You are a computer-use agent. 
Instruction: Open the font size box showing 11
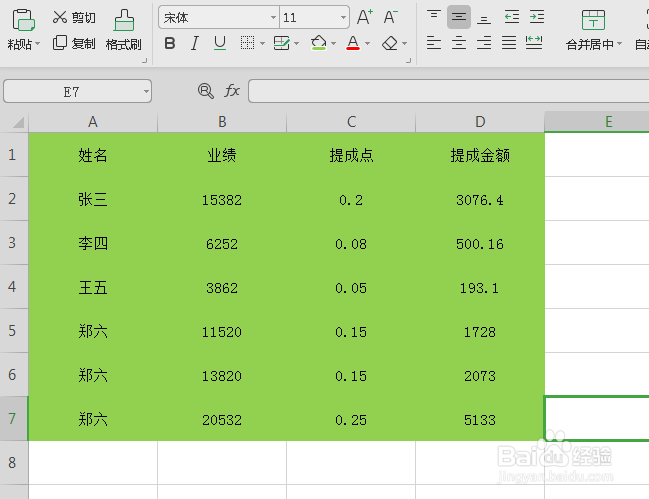[x=314, y=17]
